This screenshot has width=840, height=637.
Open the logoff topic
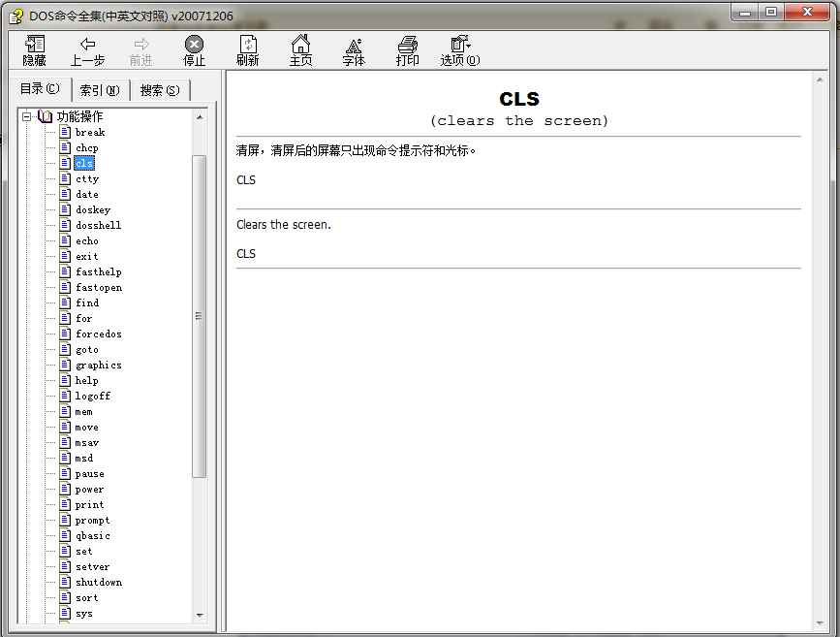point(92,396)
